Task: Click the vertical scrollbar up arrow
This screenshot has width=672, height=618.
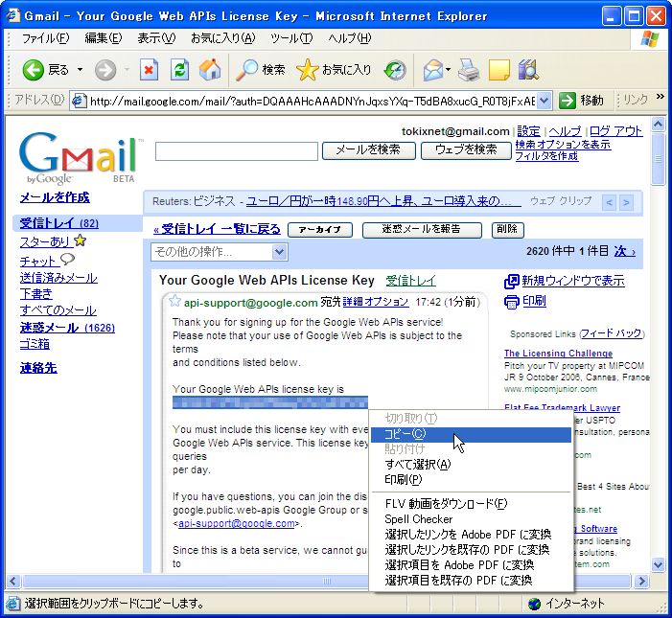Action: [x=658, y=125]
